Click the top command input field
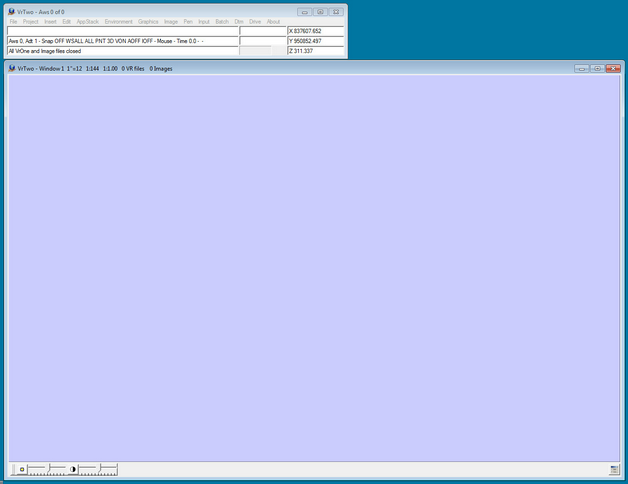Screen dimensions: 628x484 coord(123,31)
